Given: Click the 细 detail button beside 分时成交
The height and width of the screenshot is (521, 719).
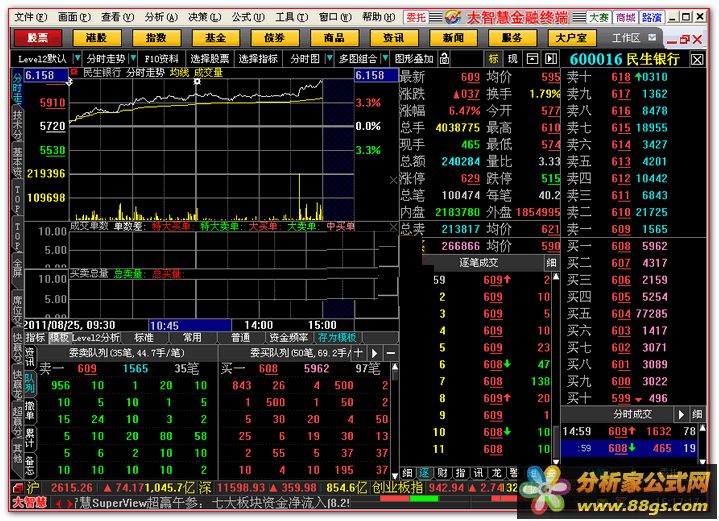Looking at the screenshot, I should [x=697, y=414].
